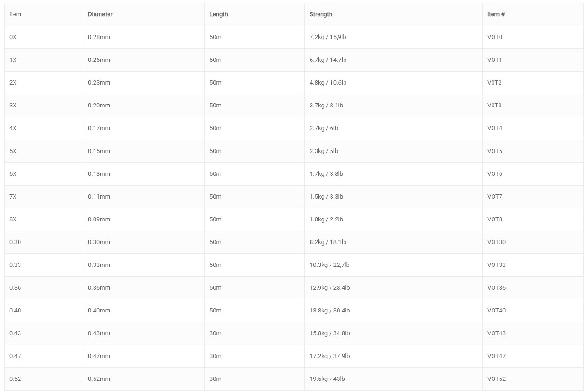Click the 30m length in 0.43 row
Screen dimensions: 588x392
216,333
